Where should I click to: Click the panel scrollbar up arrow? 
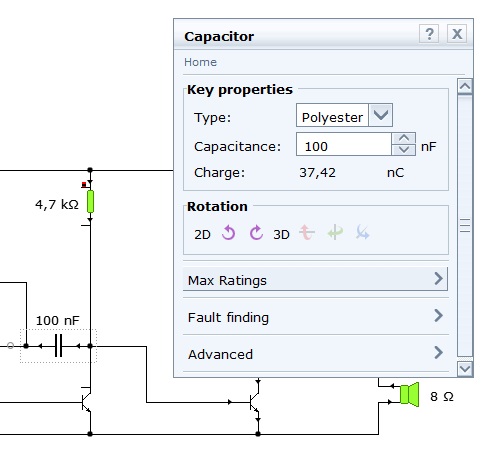click(465, 87)
